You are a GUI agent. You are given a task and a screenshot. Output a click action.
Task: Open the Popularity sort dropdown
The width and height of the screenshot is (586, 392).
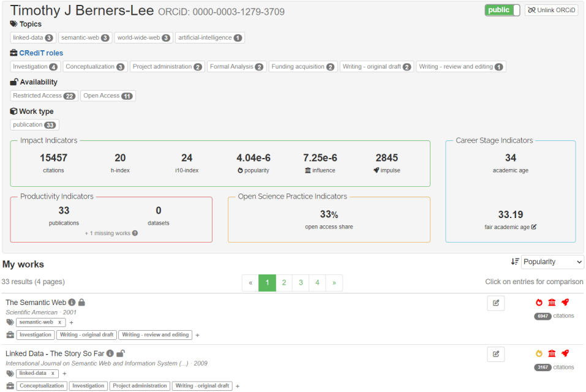click(x=552, y=262)
